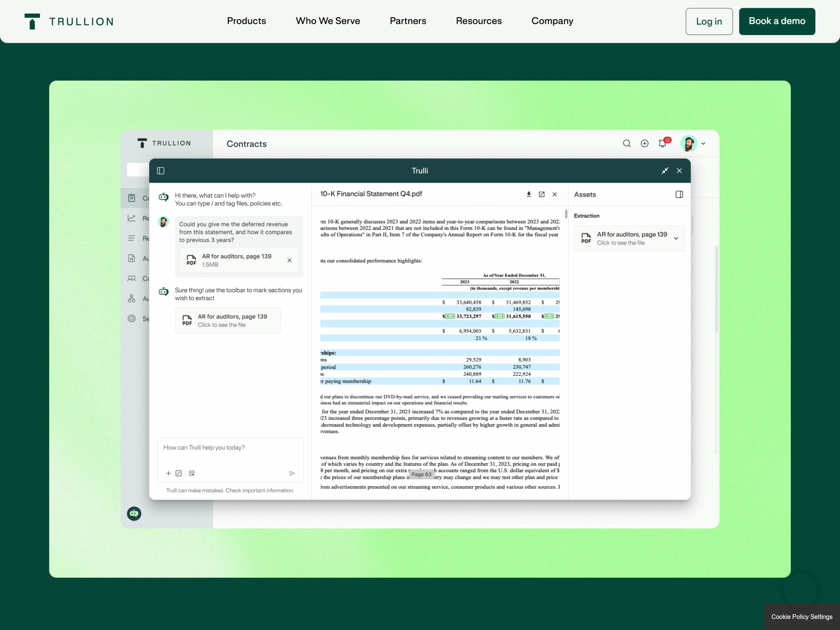Click the search magnifier icon in Contracts header

(627, 143)
